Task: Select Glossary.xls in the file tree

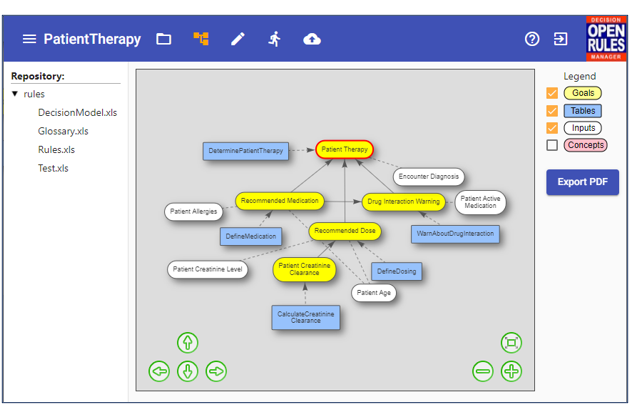Action: click(x=63, y=131)
